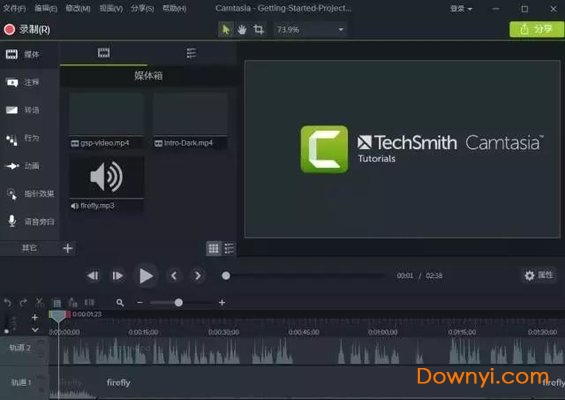Screen dimensions: 565x400
Task: Click the TechSmith Camtasia preview canvas
Action: (x=402, y=149)
